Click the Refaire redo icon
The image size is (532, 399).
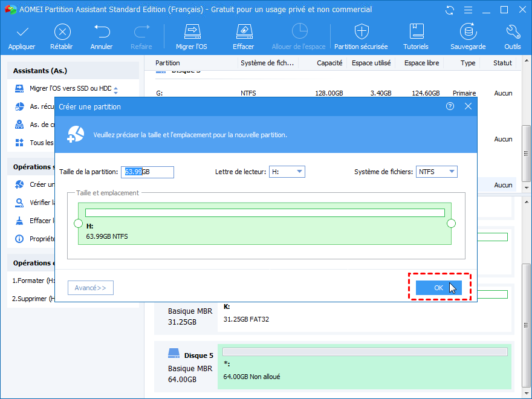[141, 31]
